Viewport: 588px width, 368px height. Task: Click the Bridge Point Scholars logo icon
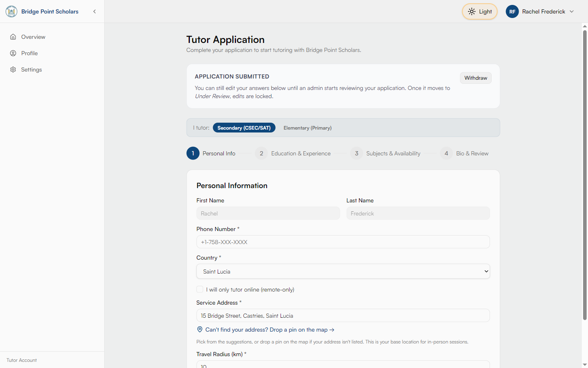[11, 11]
